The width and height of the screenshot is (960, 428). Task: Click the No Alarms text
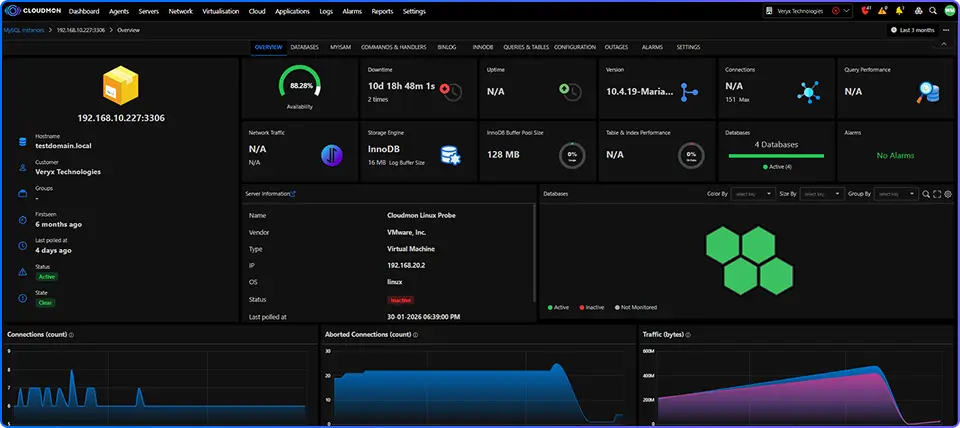coord(895,156)
